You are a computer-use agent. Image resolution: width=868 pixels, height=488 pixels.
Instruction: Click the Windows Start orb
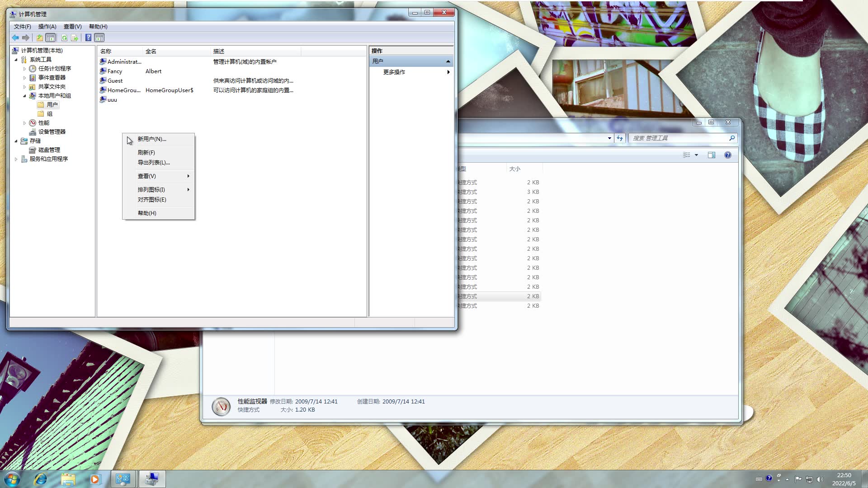(x=12, y=479)
